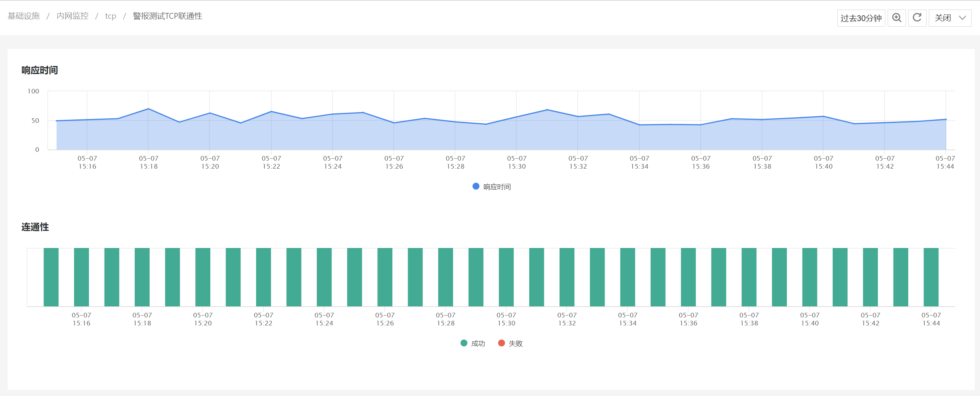The height and width of the screenshot is (396, 980).
Task: Click 05-07 15:26 label on response chart
Action: point(394,162)
